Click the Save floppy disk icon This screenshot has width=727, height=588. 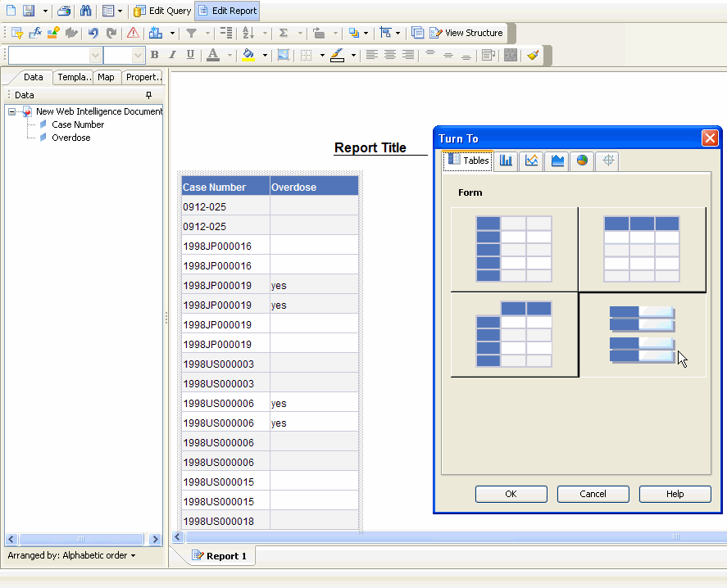29,10
